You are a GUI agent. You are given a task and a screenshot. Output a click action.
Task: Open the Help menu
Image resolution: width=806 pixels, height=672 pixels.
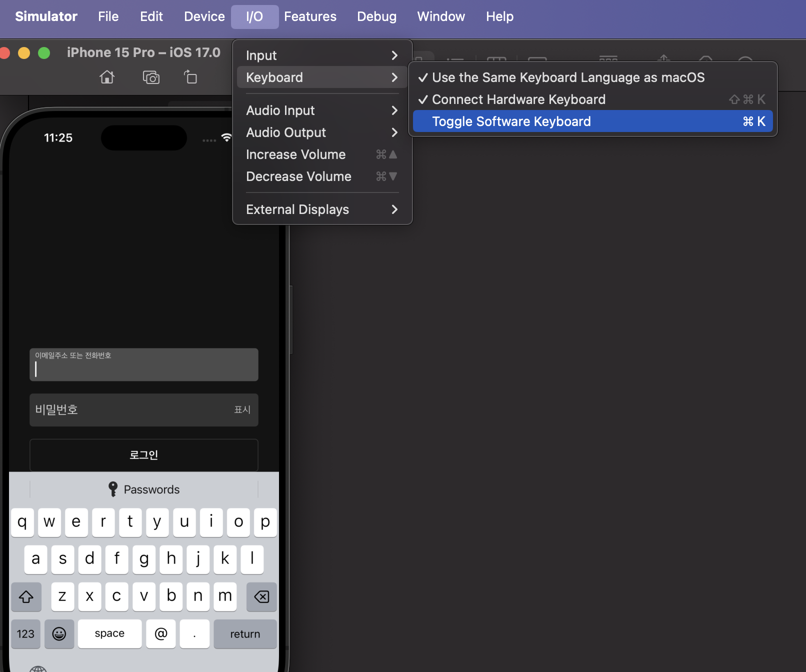(499, 16)
